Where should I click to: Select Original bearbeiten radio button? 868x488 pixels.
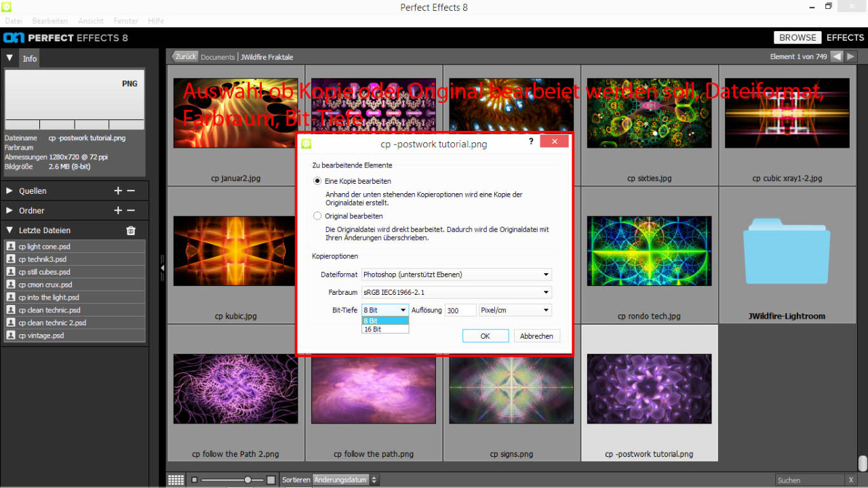click(x=317, y=216)
